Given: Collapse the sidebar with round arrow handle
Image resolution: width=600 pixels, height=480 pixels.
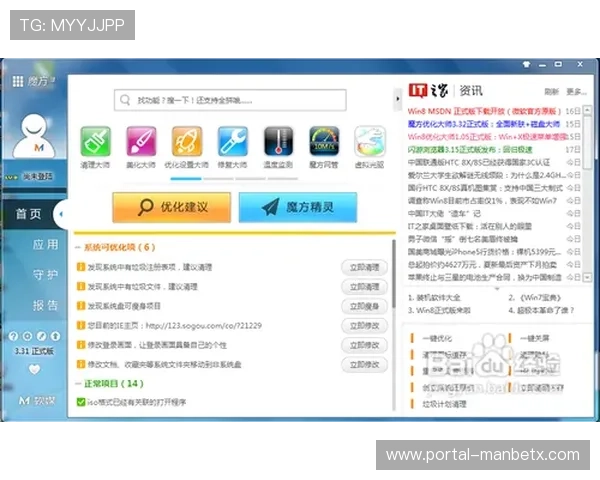Looking at the screenshot, I should tap(60, 214).
